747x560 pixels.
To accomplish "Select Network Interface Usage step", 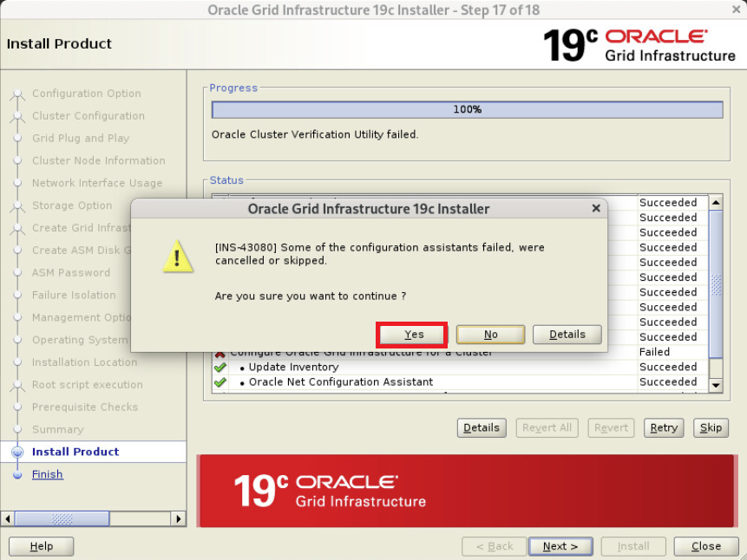I will coord(97,183).
